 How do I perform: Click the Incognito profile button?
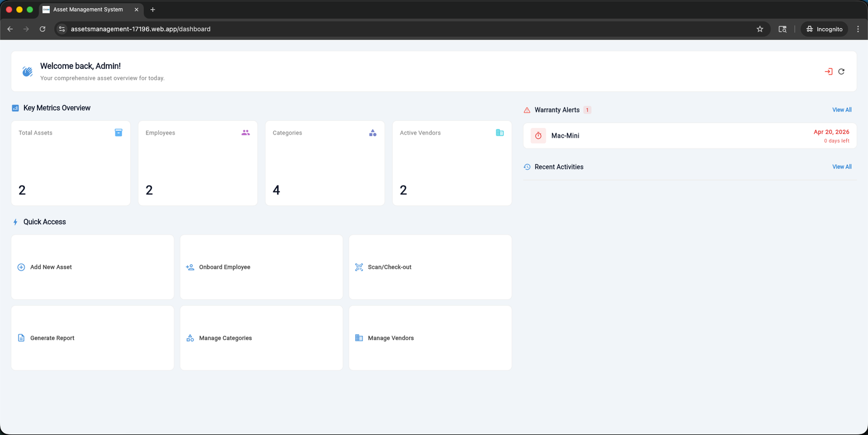pyautogui.click(x=824, y=29)
